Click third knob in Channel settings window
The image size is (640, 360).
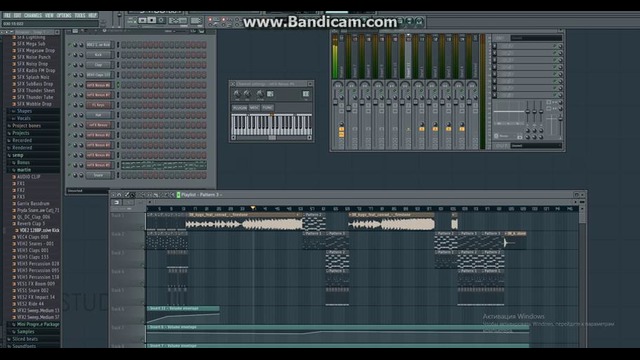pyautogui.click(x=260, y=94)
